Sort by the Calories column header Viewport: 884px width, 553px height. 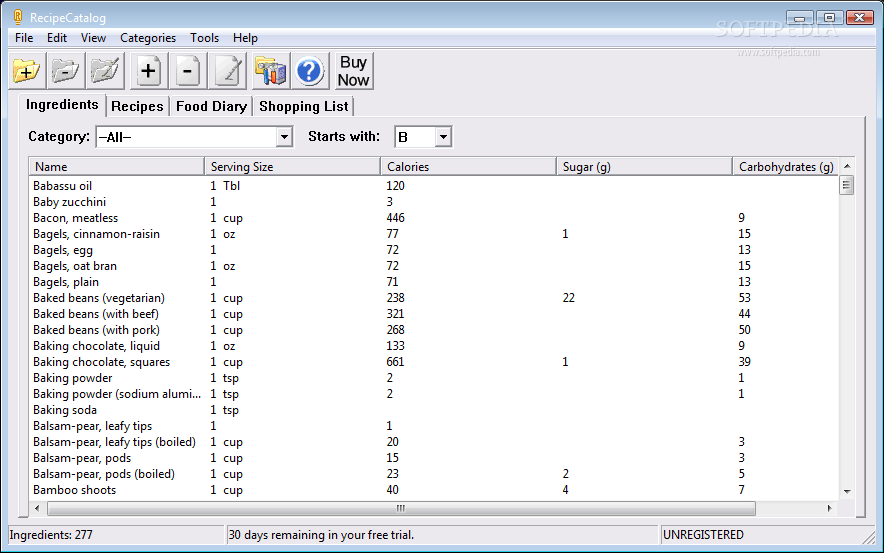click(x=468, y=167)
